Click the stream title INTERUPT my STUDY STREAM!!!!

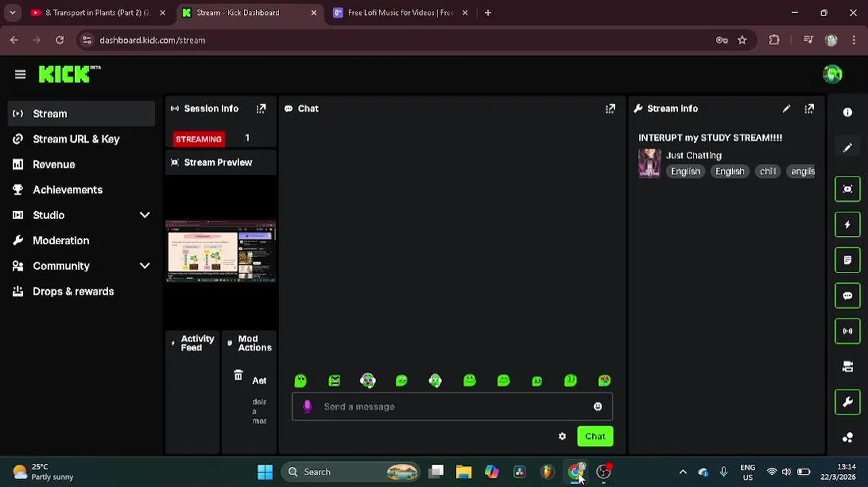pyautogui.click(x=710, y=137)
